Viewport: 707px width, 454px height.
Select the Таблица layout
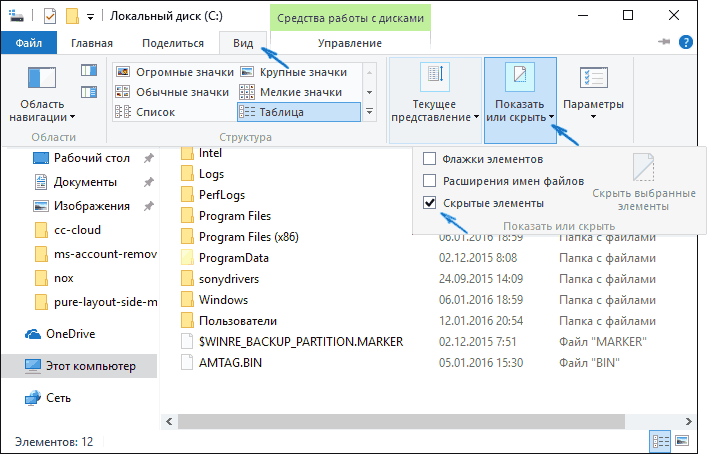tap(299, 112)
